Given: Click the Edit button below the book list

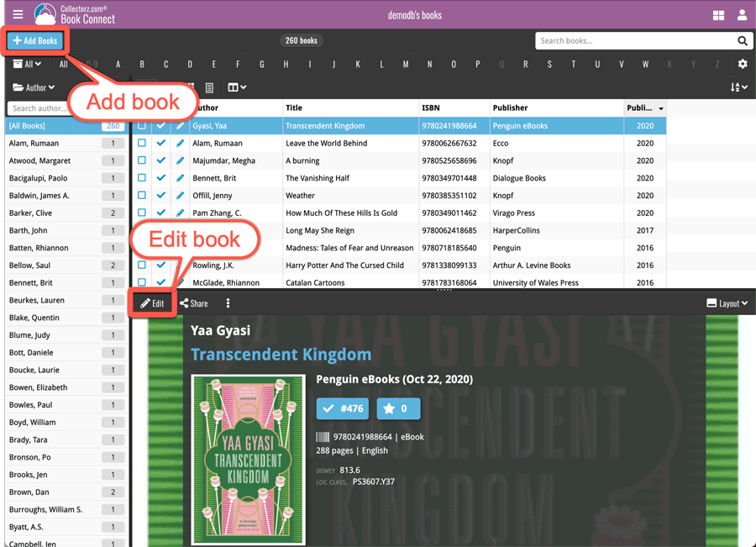Looking at the screenshot, I should (152, 303).
